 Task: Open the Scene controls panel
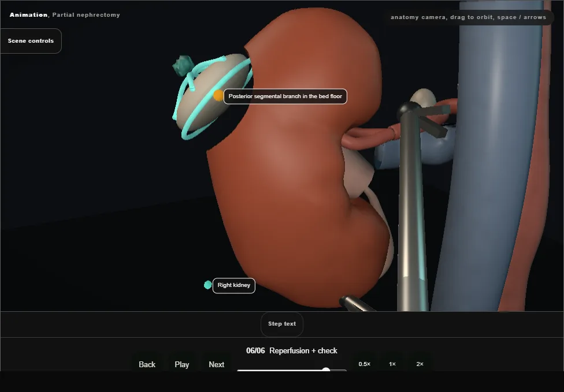[x=31, y=41]
